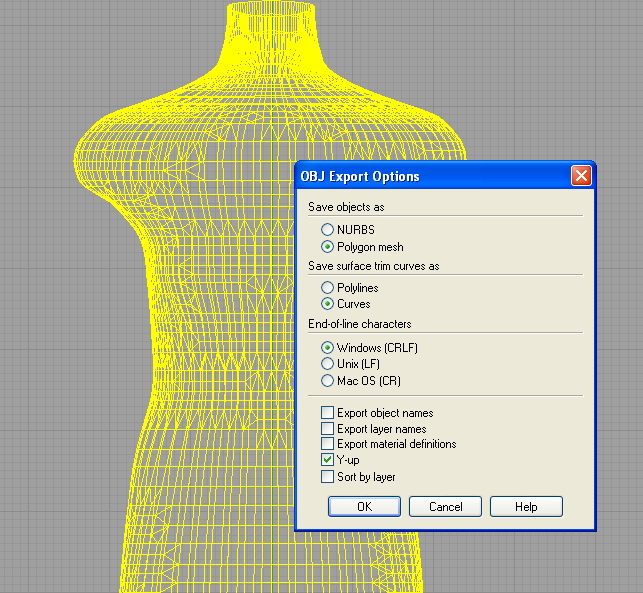Viewport: 643px width, 593px height.
Task: Choose Polygon mesh save option
Action: 327,247
